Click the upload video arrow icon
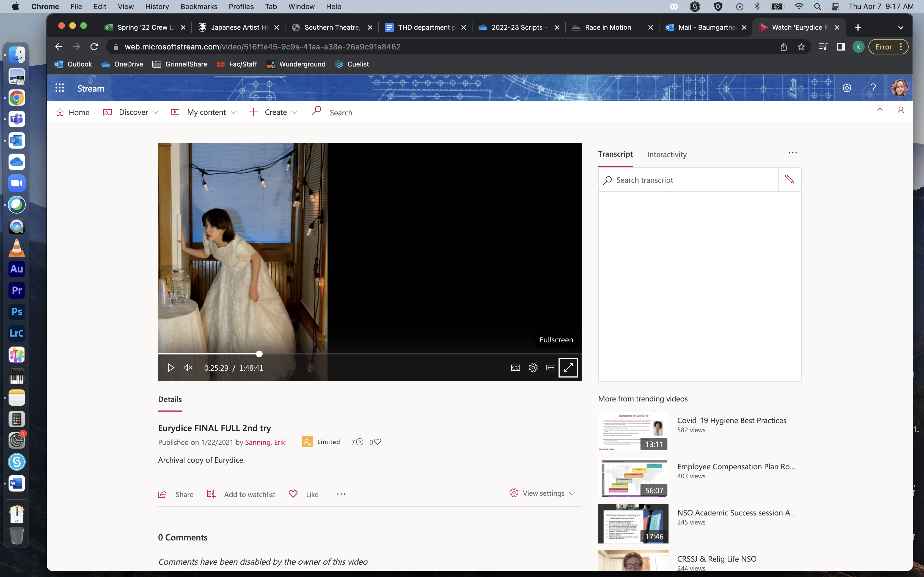 [x=880, y=111]
